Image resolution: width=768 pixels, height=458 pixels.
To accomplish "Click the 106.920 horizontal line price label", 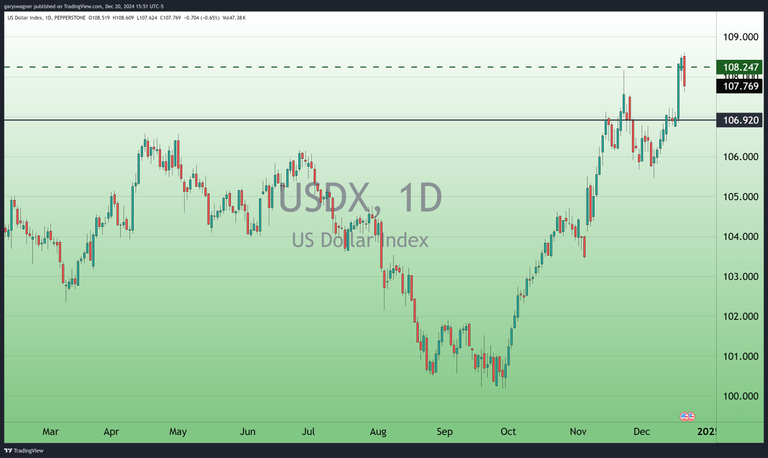I will point(740,120).
